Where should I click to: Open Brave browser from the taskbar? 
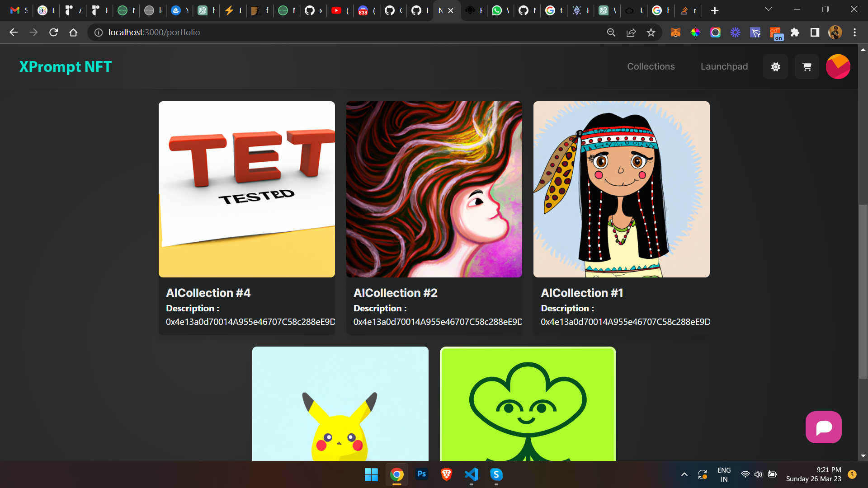(x=446, y=474)
